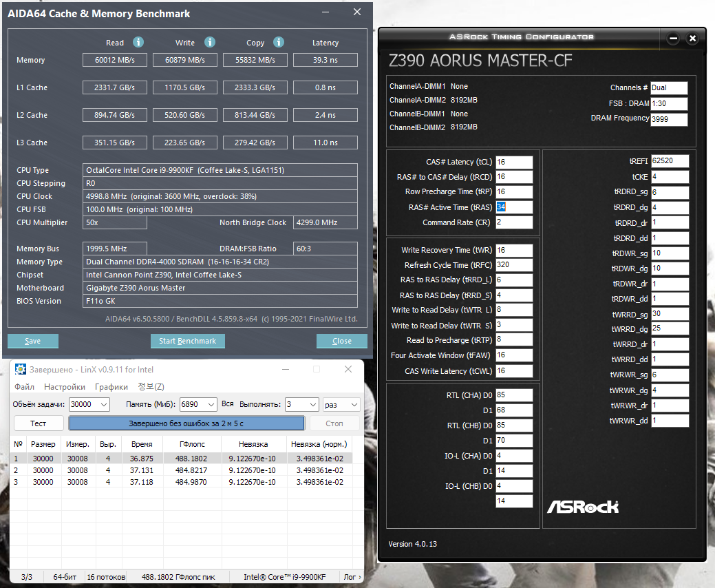Click the RTL (CHA) D0 field

pos(514,395)
